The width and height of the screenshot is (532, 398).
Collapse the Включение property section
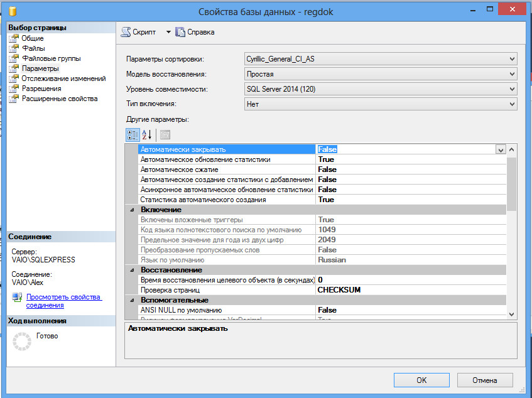click(132, 210)
